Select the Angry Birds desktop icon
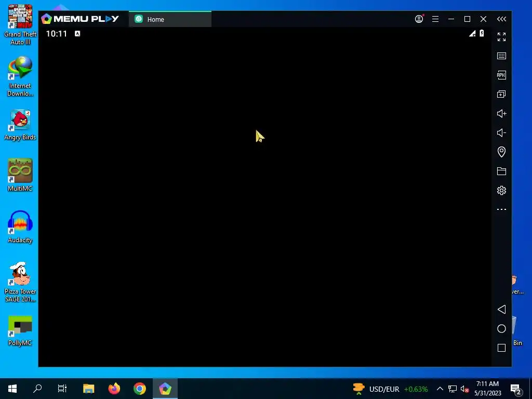The width and height of the screenshot is (532, 399). [20, 125]
